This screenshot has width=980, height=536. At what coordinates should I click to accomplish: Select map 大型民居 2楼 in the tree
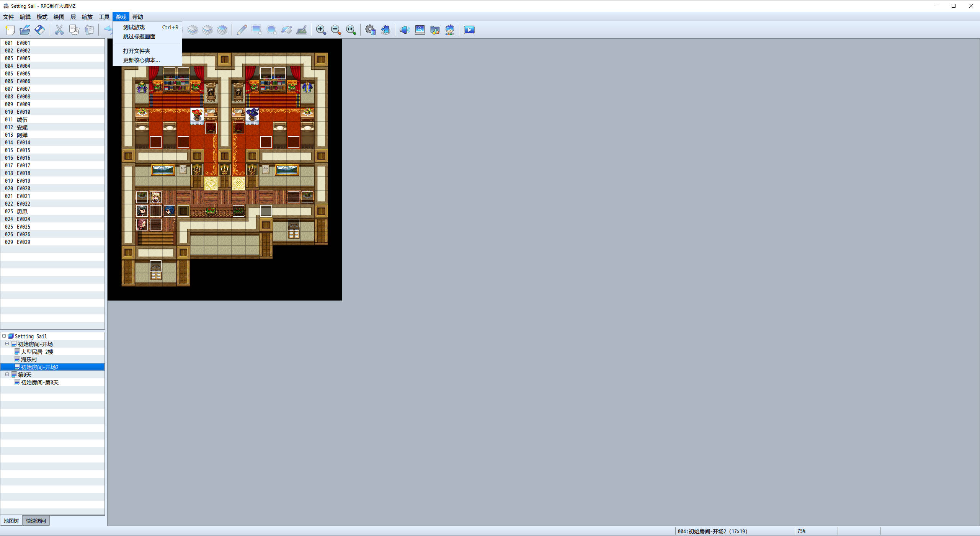pyautogui.click(x=52, y=351)
